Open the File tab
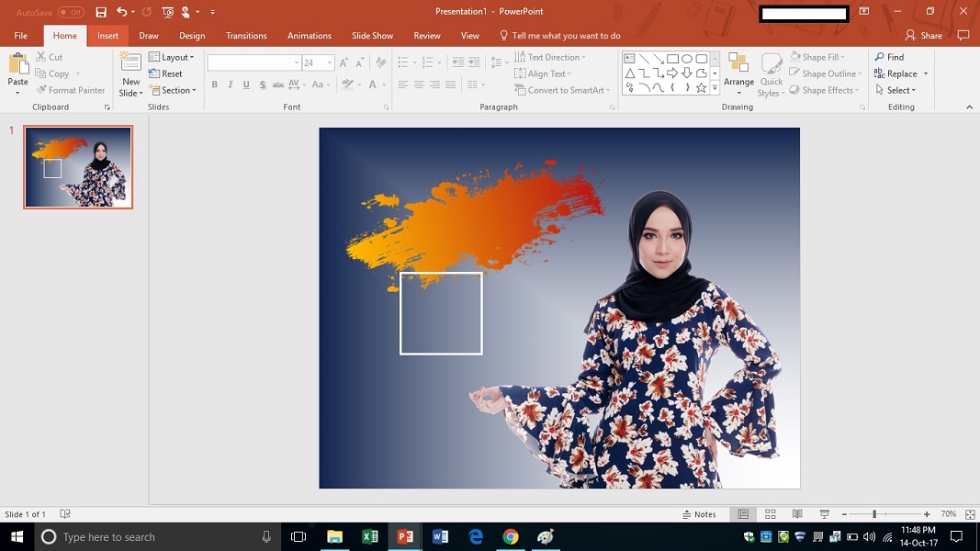 [20, 36]
